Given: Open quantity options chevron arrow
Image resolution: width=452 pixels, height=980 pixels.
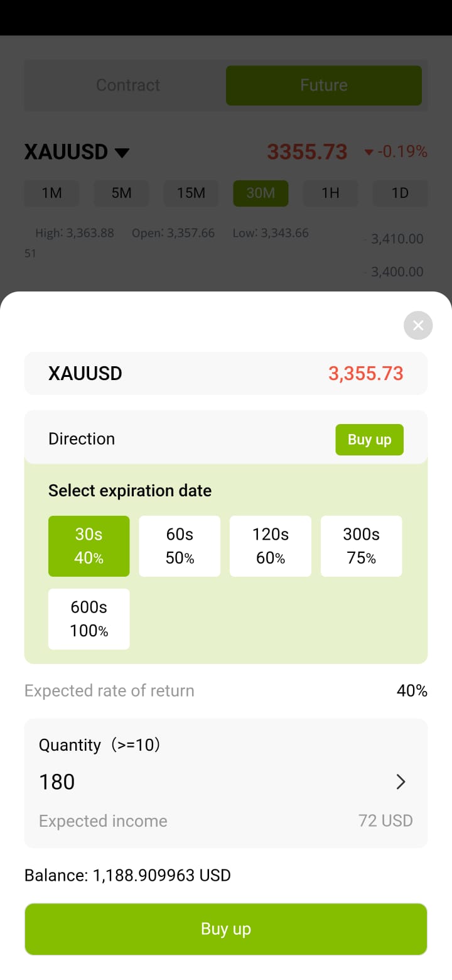Looking at the screenshot, I should (401, 781).
